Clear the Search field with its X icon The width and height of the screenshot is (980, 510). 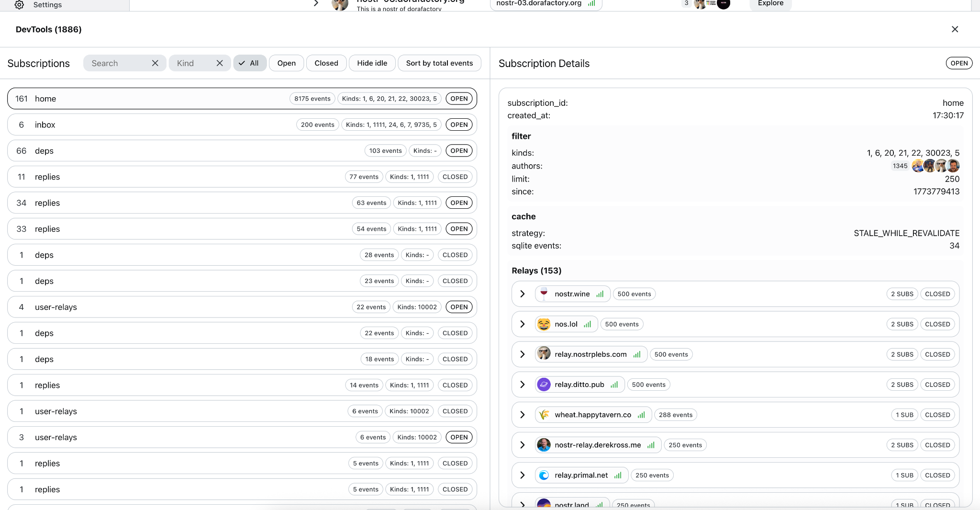155,63
